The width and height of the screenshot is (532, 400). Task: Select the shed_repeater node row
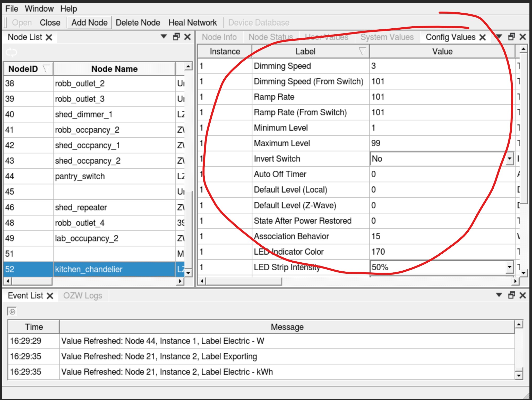click(94, 207)
